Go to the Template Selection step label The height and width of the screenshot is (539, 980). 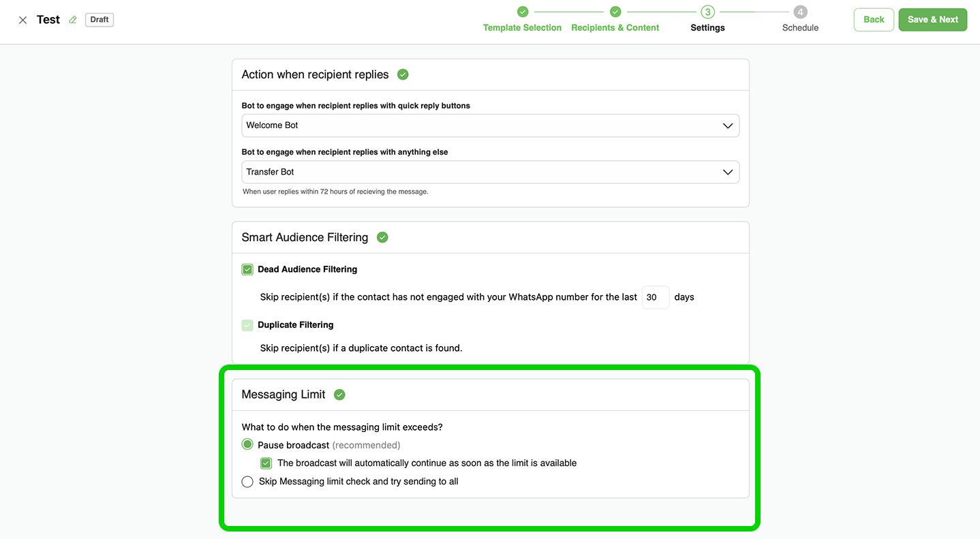coord(522,28)
